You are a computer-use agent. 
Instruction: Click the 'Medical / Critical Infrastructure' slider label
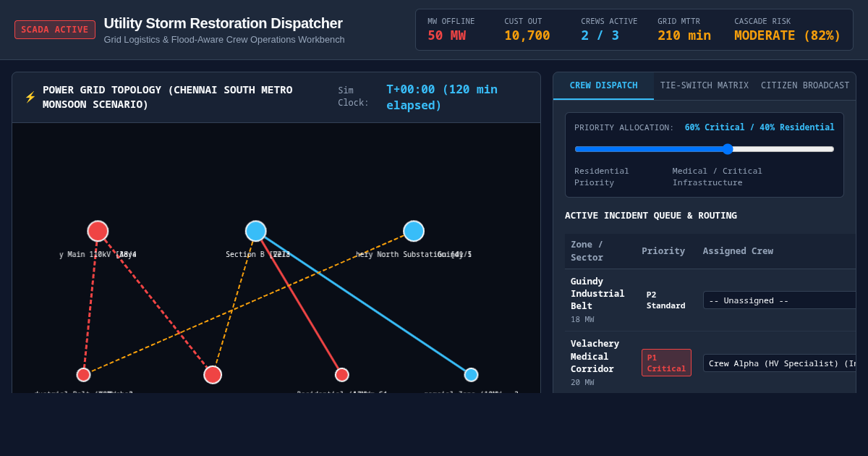[718, 177]
